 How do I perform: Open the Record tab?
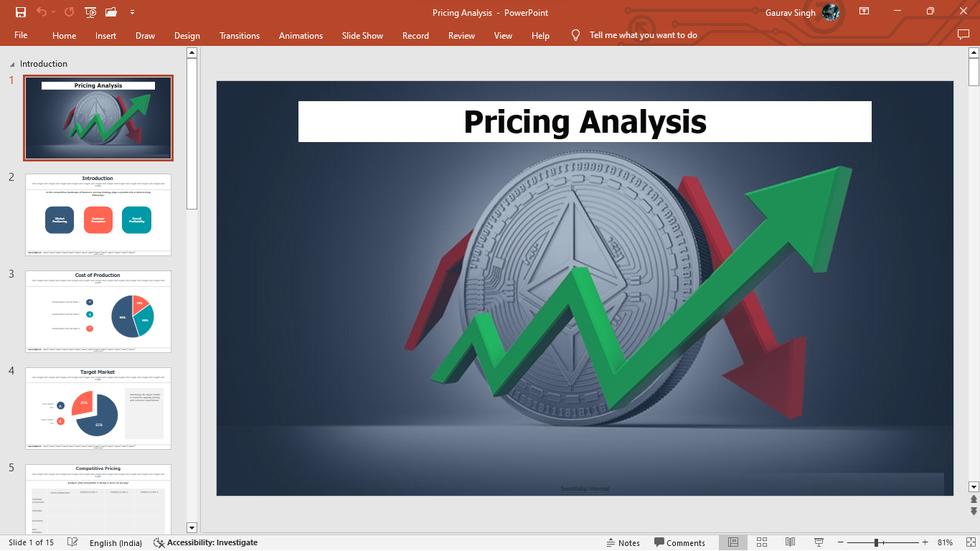pos(415,35)
